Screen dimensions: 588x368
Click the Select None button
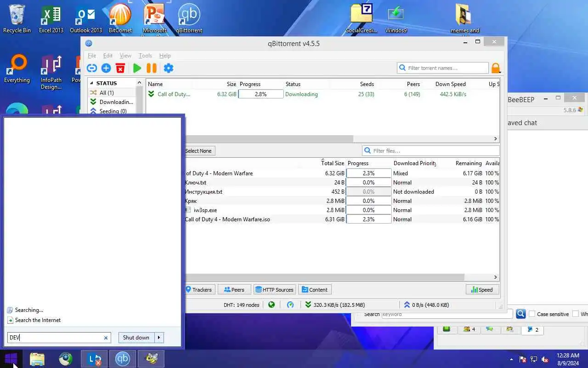click(x=198, y=150)
